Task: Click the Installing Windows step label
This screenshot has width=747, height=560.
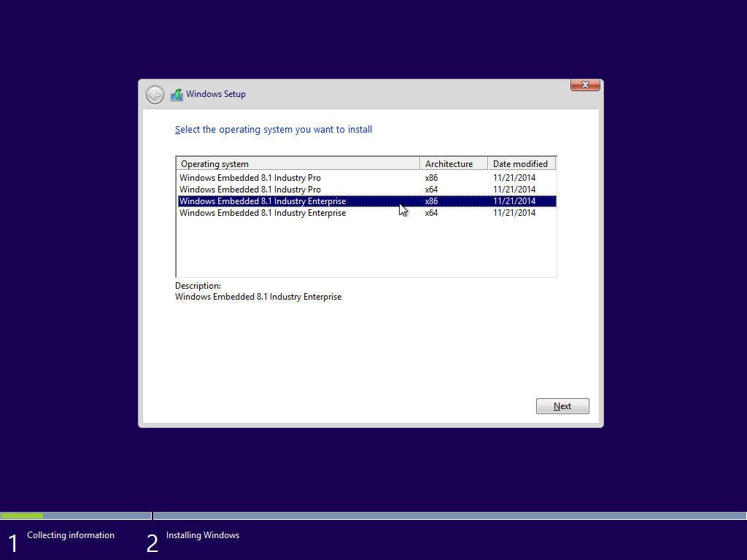Action: click(x=202, y=534)
